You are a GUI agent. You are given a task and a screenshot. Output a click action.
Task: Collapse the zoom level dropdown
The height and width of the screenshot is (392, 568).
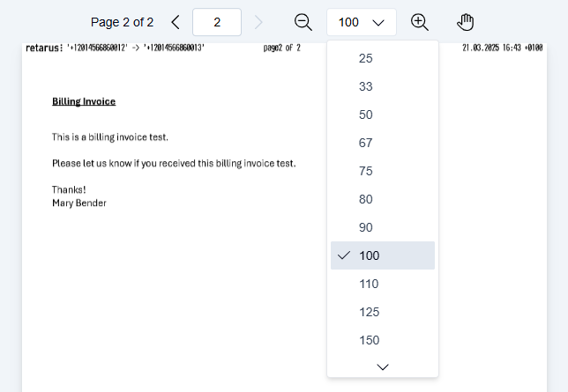pos(362,22)
